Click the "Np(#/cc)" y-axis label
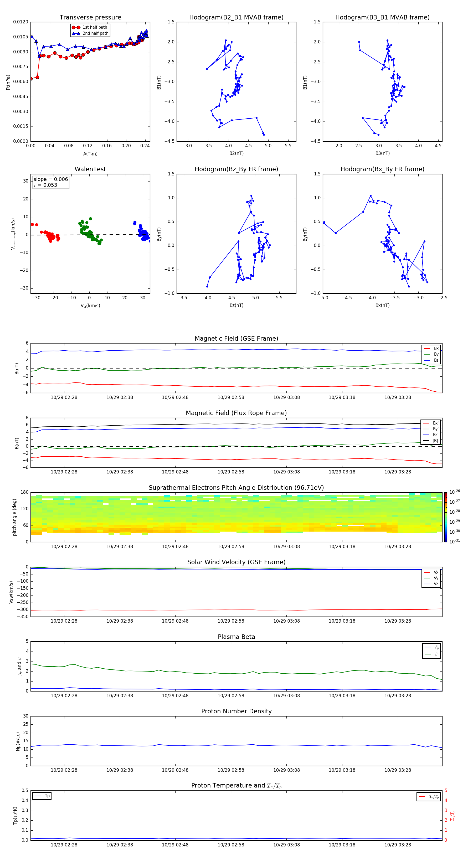Screen dimensions: 473x868 tap(18, 741)
